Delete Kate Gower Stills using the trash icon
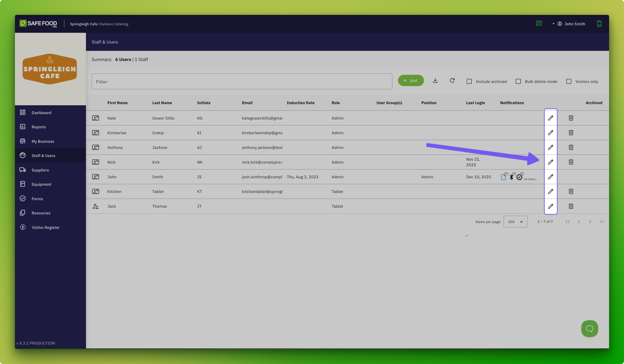 [x=571, y=118]
